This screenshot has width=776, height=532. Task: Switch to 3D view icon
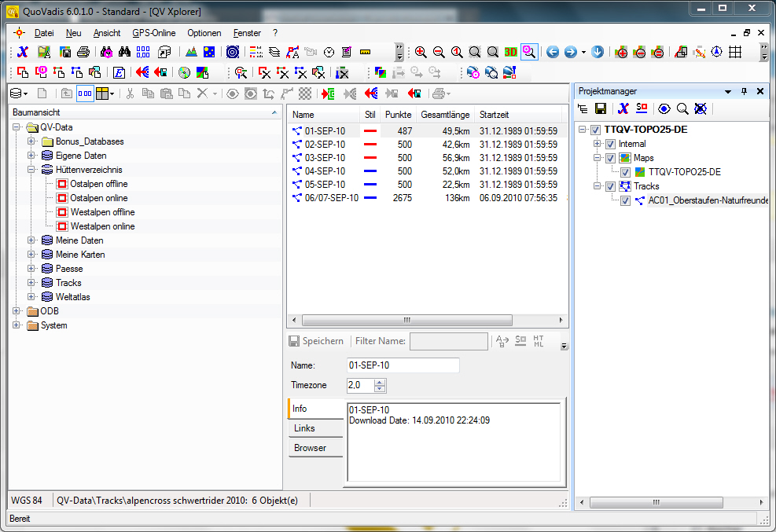(x=511, y=52)
